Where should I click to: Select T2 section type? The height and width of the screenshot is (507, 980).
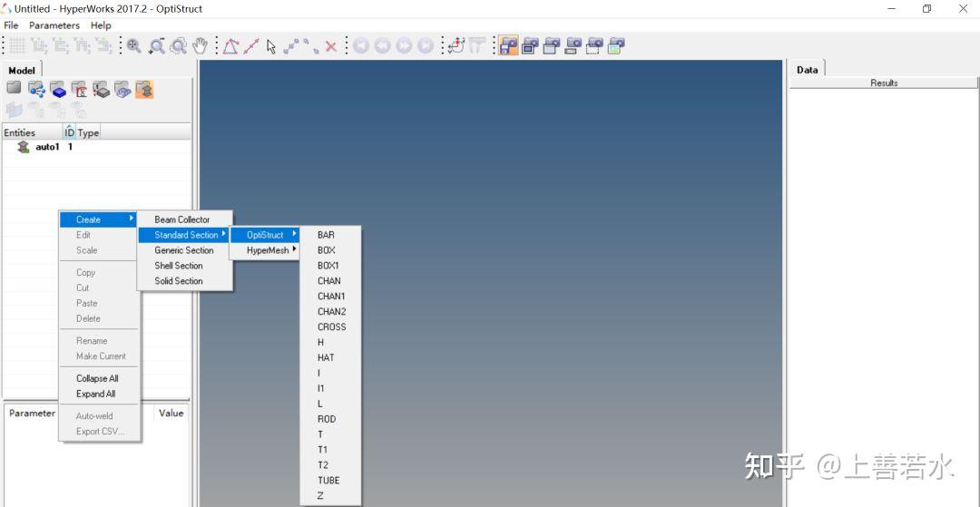[x=330, y=464]
